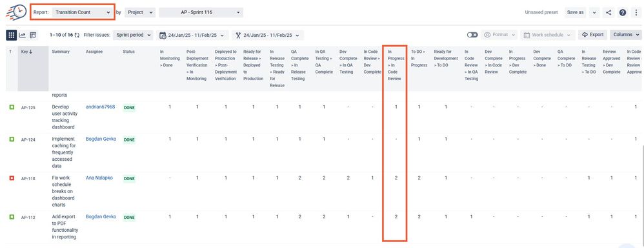Viewport: 644px width, 248px height.
Task: Open issue key AP-124
Action: [x=28, y=140]
